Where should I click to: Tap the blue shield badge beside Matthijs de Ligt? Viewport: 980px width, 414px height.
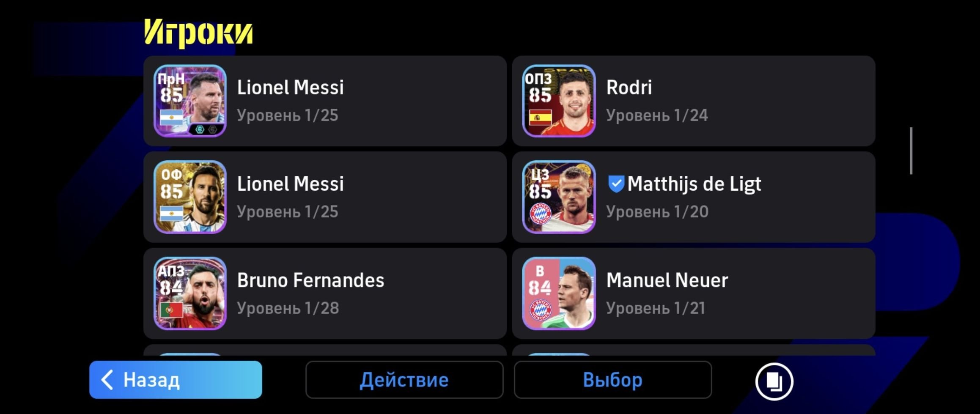point(616,184)
